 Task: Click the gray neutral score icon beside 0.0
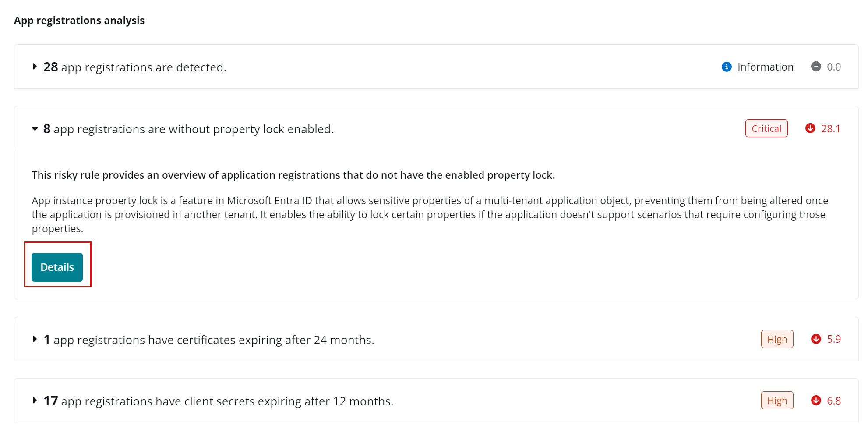coord(816,67)
